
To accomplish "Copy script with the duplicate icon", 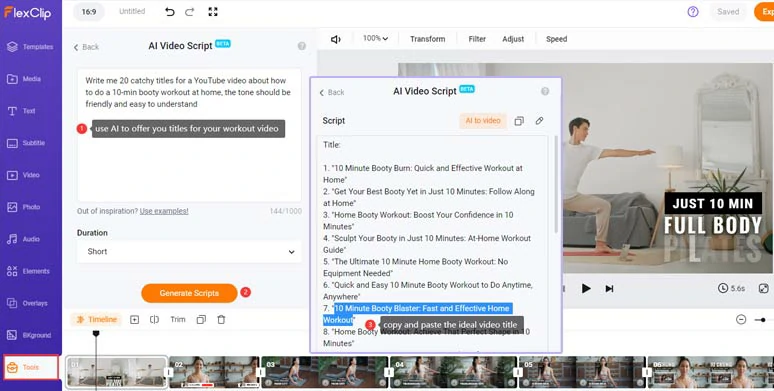I will click(519, 121).
